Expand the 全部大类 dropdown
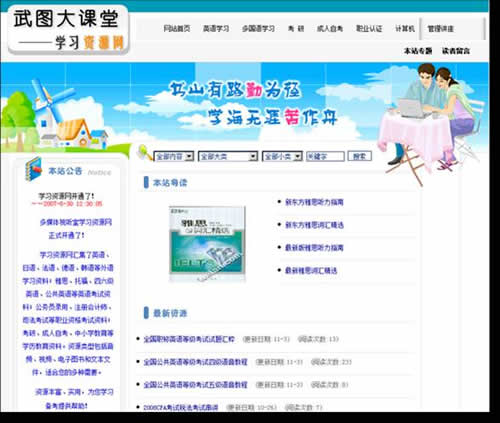 (x=228, y=156)
